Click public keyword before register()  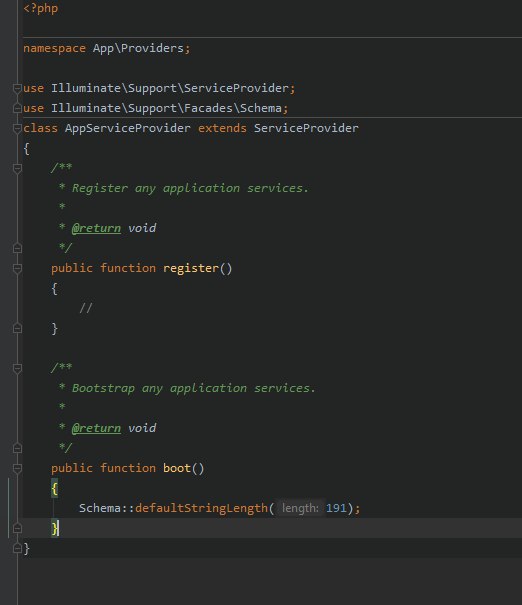[x=72, y=269]
